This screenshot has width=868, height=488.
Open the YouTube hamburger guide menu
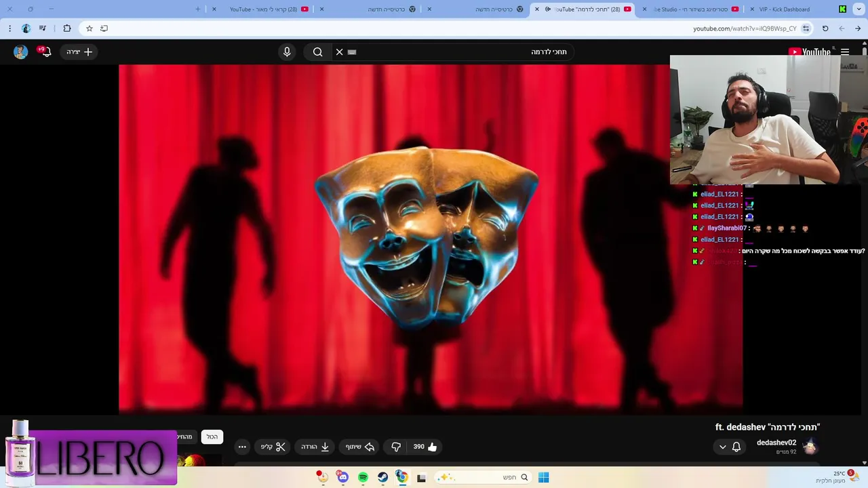coord(845,52)
